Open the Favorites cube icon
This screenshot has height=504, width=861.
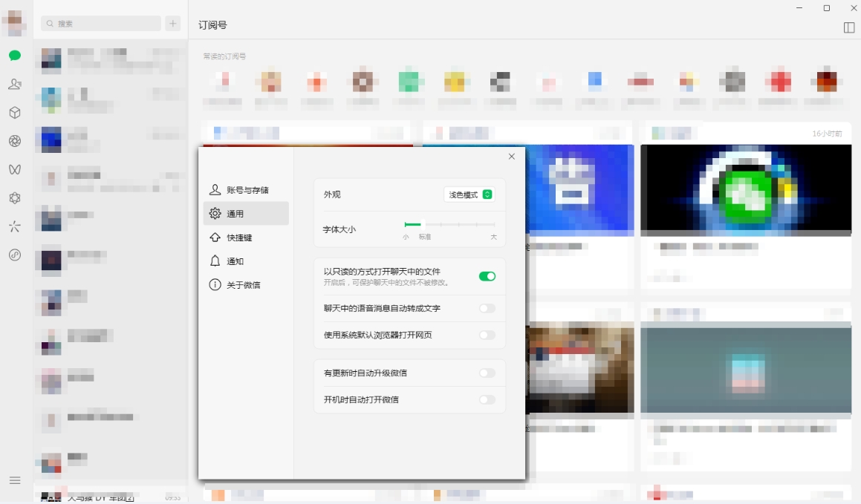[x=15, y=112]
